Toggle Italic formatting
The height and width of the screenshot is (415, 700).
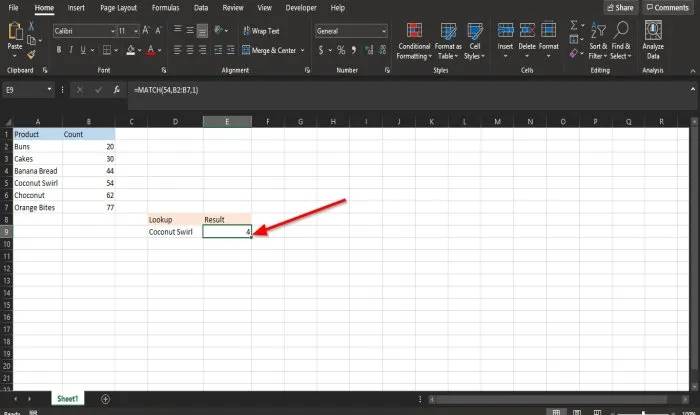71,50
